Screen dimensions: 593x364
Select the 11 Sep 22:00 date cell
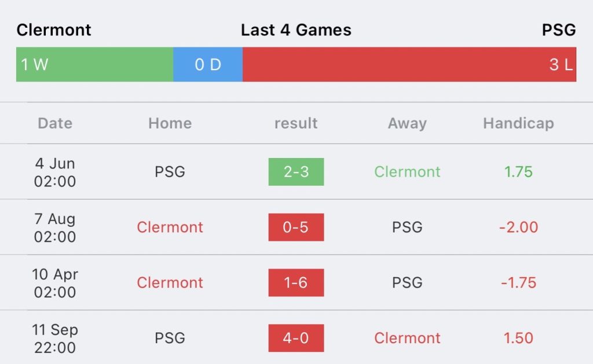55,338
